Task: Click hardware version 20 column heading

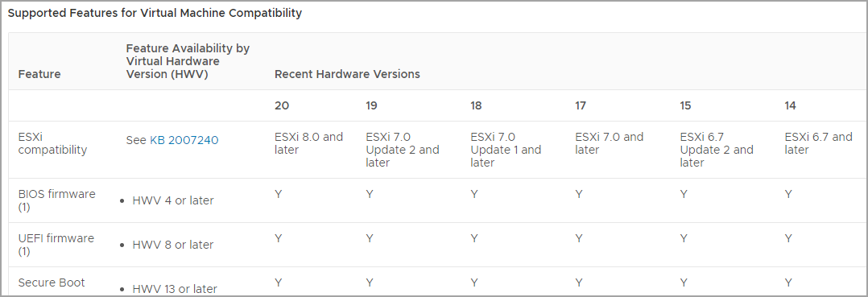Action: 282,105
